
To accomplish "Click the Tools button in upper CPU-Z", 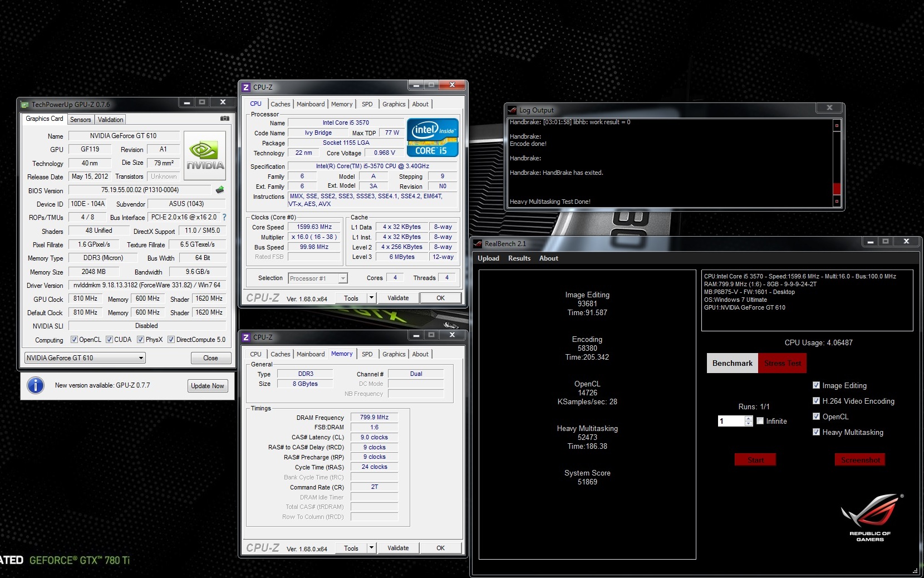I will point(351,298).
